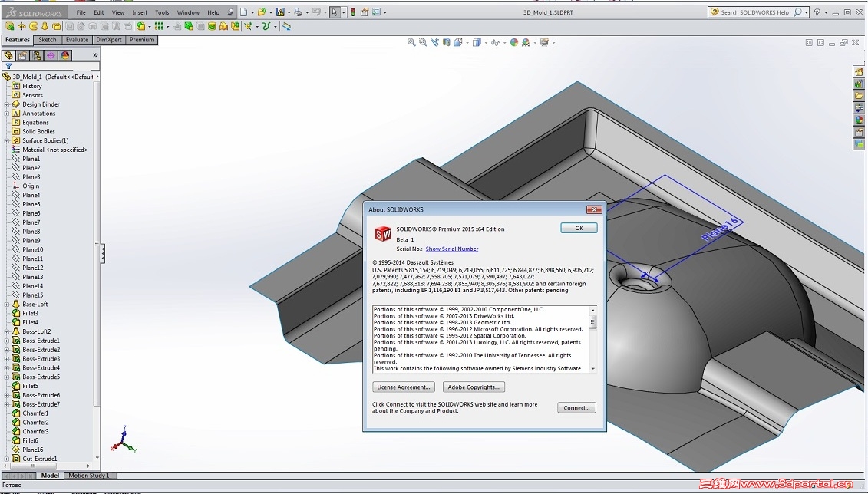Click the Rebuild traffic light icon
The image size is (868, 494).
point(352,12)
